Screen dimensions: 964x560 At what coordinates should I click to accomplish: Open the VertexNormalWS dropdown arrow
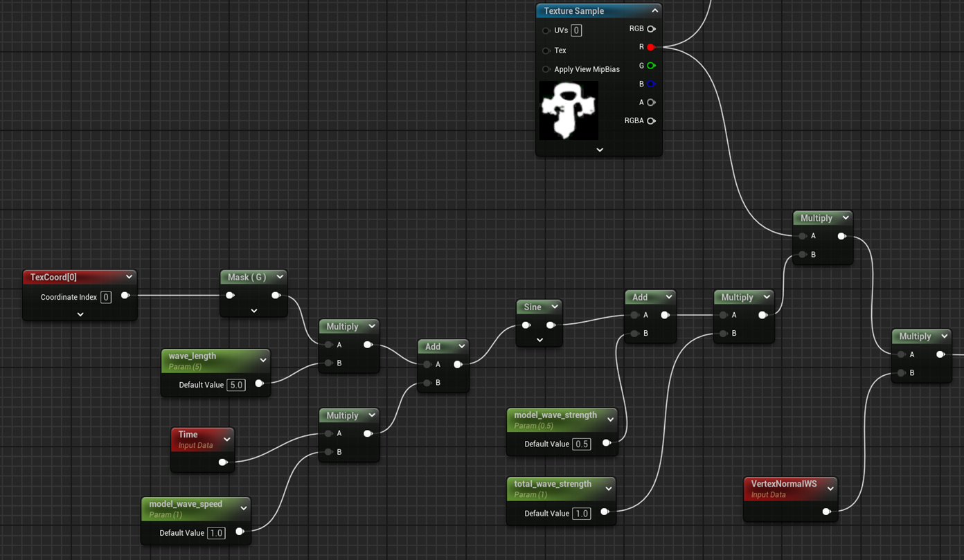click(x=830, y=488)
